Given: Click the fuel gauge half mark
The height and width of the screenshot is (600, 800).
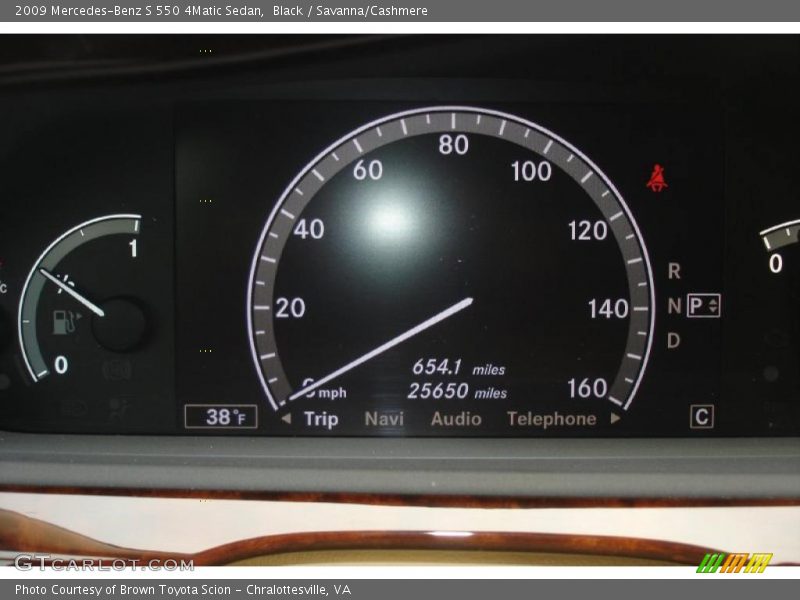Looking at the screenshot, I should 64,284.
